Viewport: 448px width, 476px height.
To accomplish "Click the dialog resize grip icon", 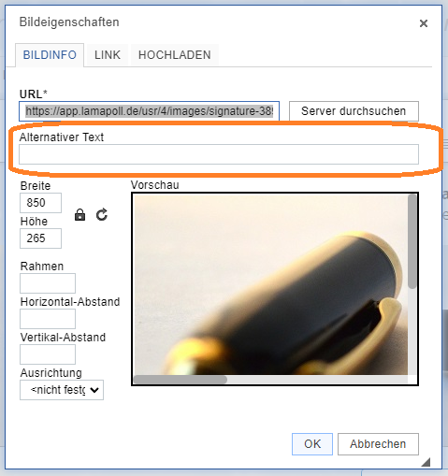I will click(x=426, y=462).
